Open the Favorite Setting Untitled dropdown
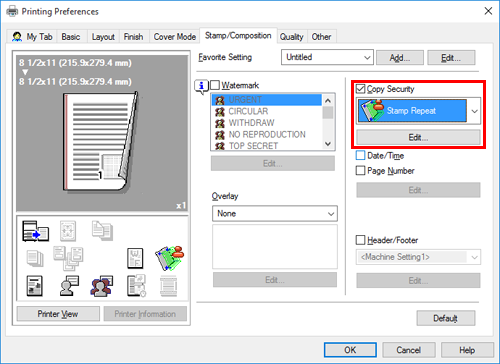Image resolution: width=500 pixels, height=364 pixels. coord(327,57)
